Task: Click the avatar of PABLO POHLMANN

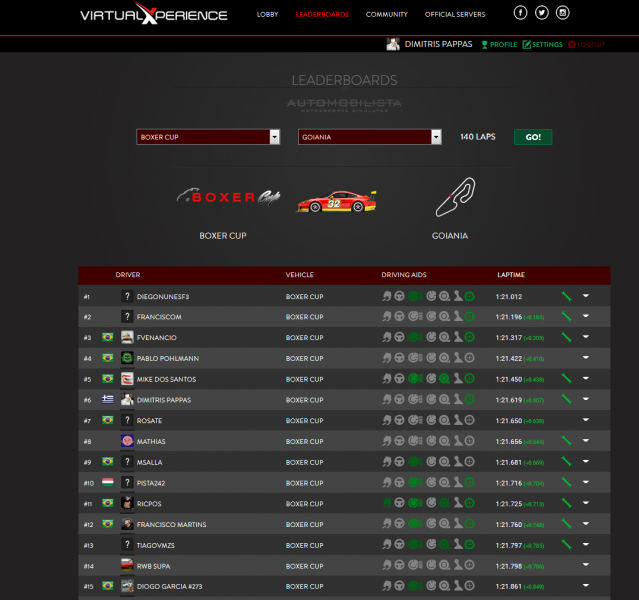Action: [x=127, y=358]
